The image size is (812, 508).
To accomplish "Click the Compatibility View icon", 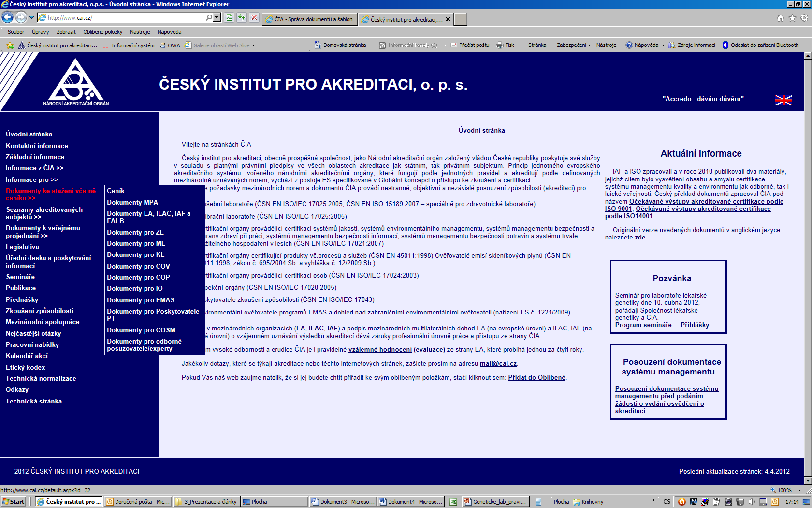I will coord(229,18).
